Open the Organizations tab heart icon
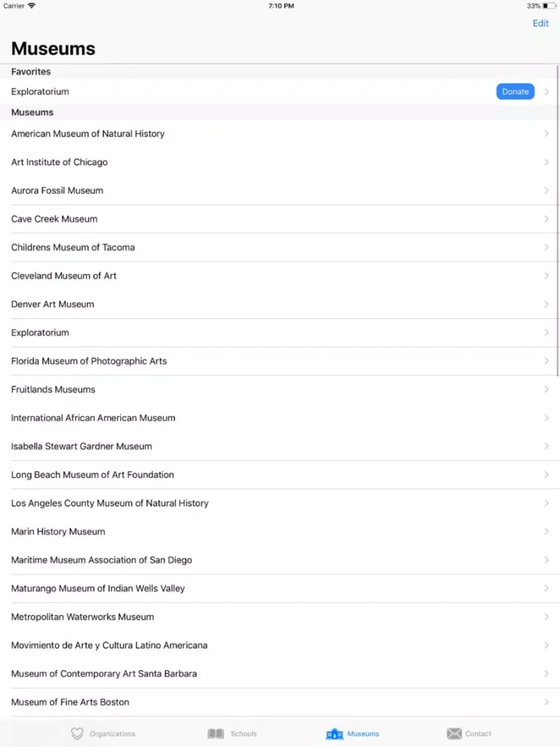 (77, 734)
